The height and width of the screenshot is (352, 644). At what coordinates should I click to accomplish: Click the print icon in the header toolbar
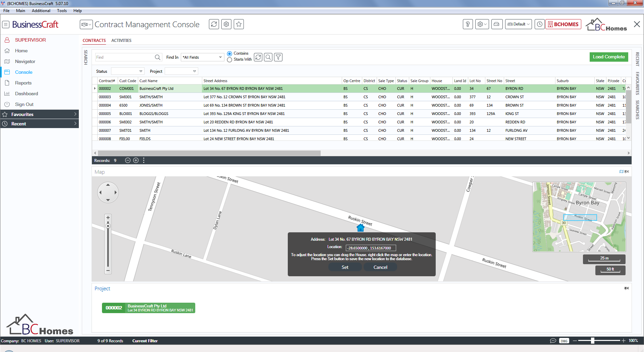pos(496,24)
